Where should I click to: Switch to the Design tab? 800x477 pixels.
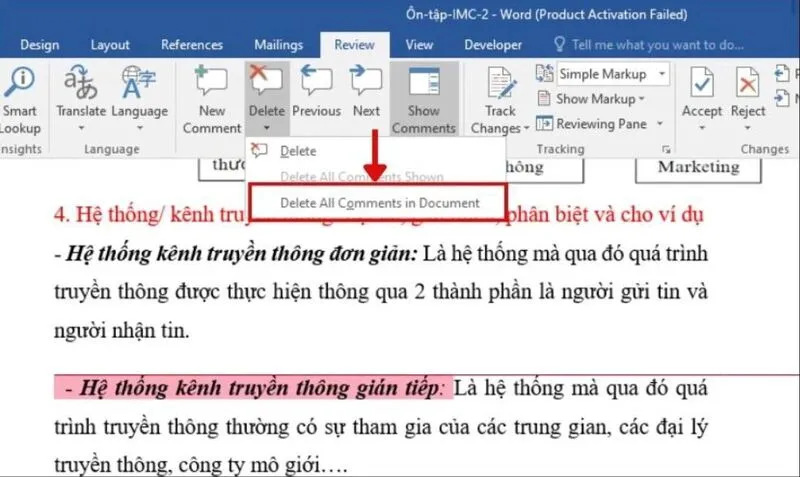pos(39,45)
